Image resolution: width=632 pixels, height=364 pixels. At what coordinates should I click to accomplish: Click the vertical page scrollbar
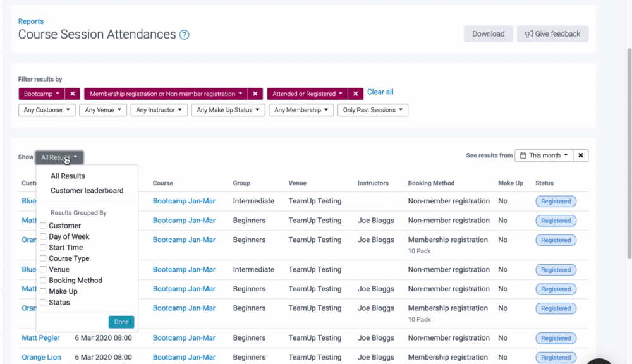[628, 152]
